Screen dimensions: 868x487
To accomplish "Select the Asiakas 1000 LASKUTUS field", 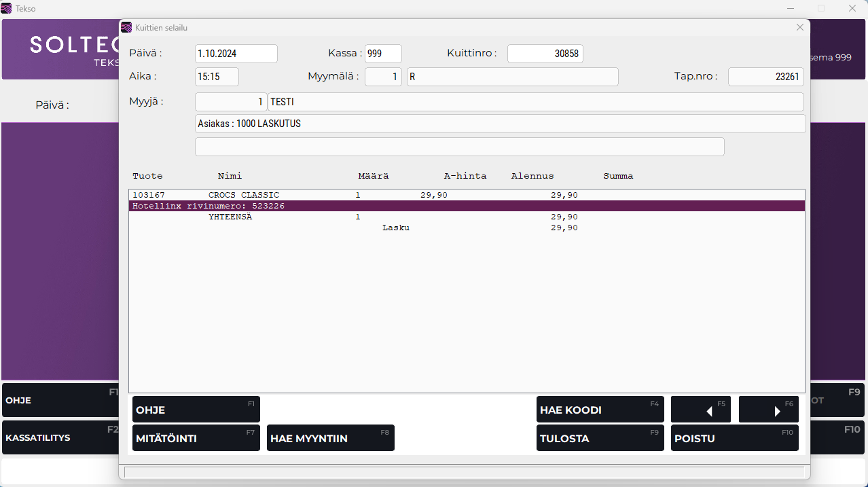I will pos(500,124).
